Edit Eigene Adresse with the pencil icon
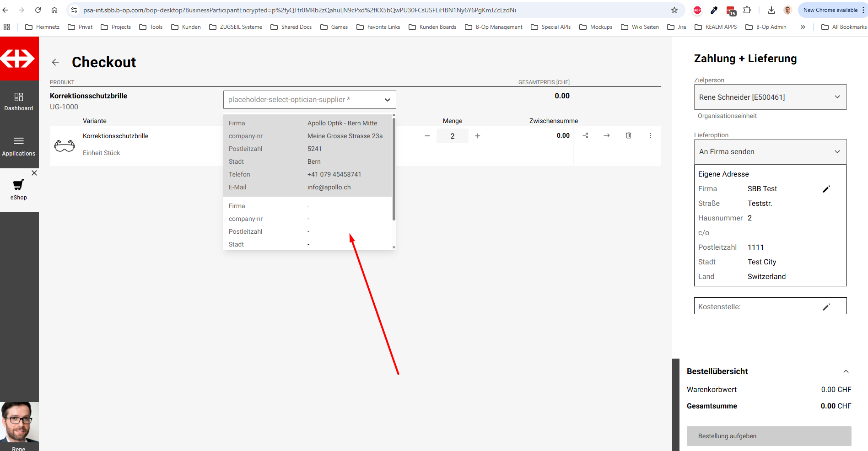This screenshot has width=868, height=451. tap(826, 189)
